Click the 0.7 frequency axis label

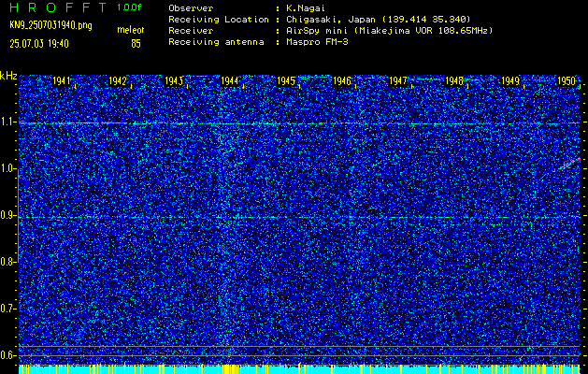tap(8, 309)
